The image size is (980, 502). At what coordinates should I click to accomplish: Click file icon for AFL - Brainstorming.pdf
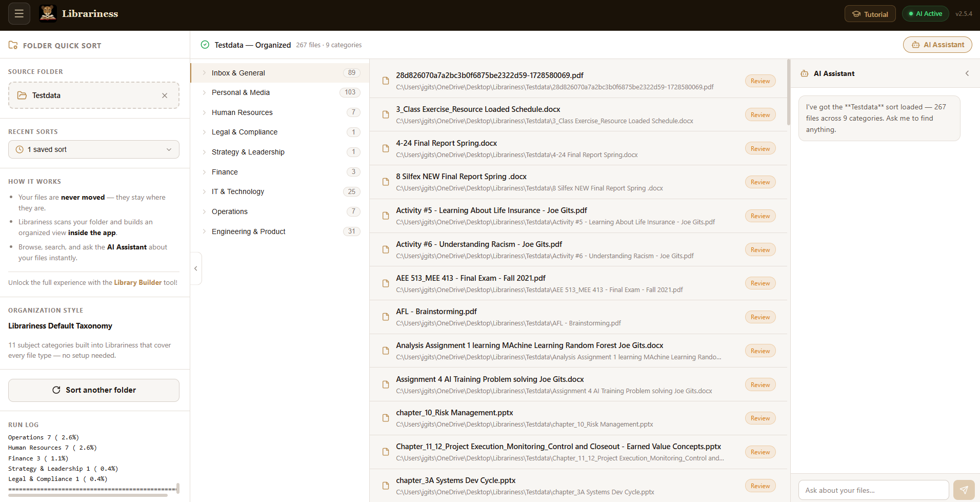point(386,317)
